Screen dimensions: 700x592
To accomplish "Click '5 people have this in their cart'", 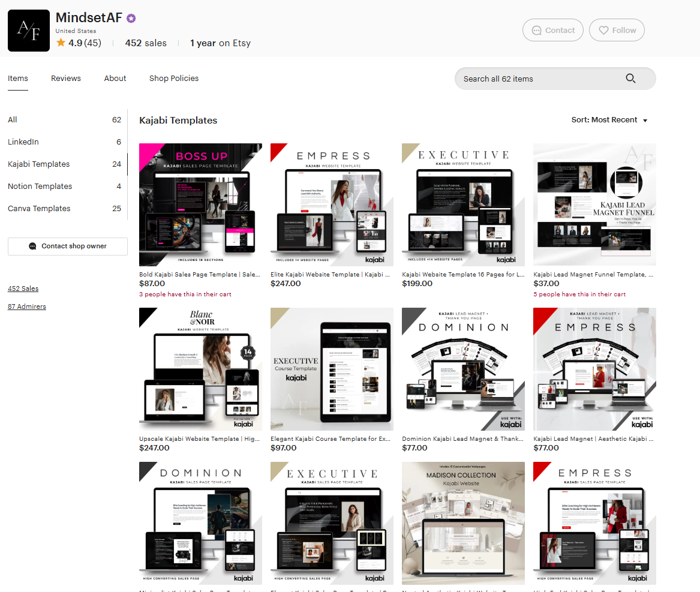I will 579,295.
